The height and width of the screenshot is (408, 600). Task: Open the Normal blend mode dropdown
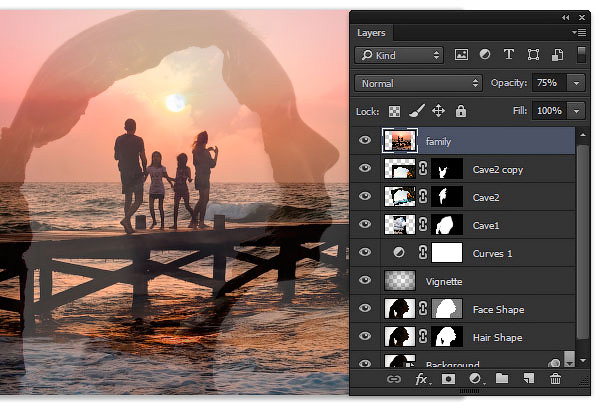pyautogui.click(x=418, y=83)
